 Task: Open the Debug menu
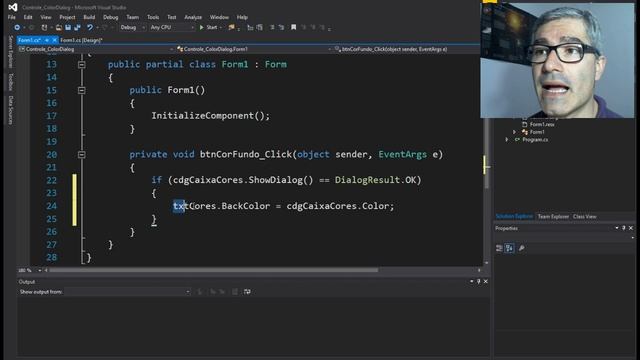coord(111,17)
